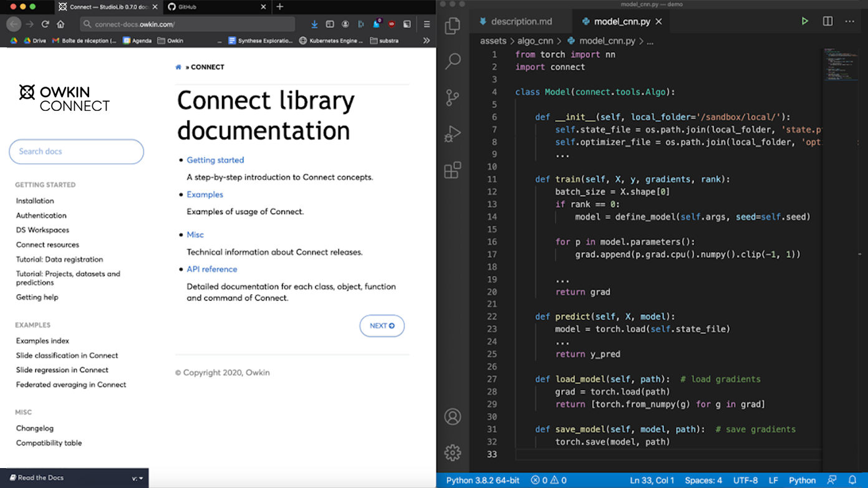Click Ln 33, Col 1 go-to-line indicator
Screen dimensions: 868x488
[652, 481]
